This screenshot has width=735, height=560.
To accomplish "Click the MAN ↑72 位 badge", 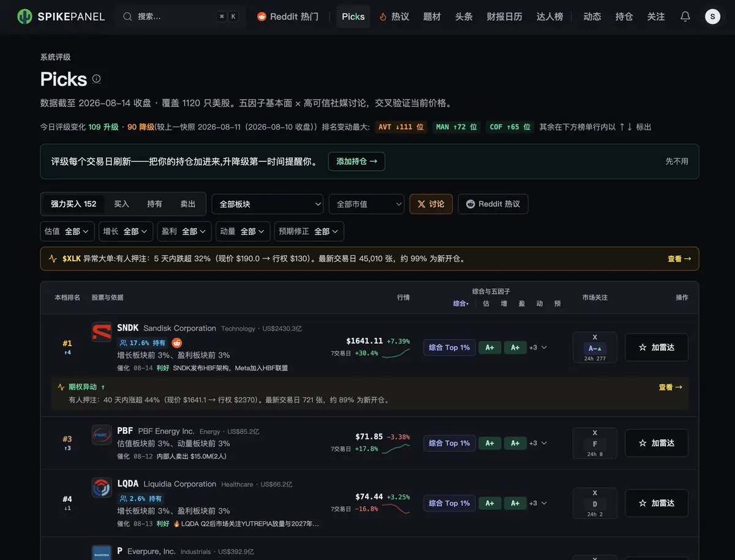I will pyautogui.click(x=456, y=127).
